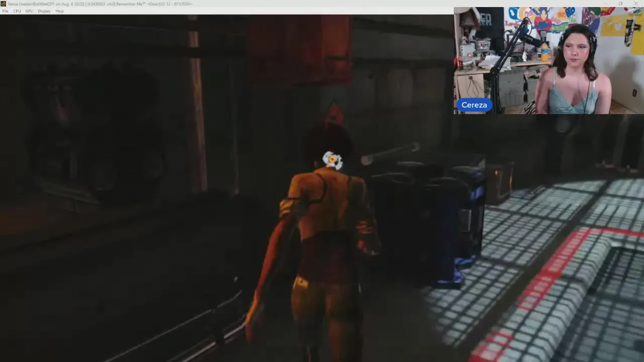Close the Xenia emulator window
The width and height of the screenshot is (644, 362).
coord(636,4)
